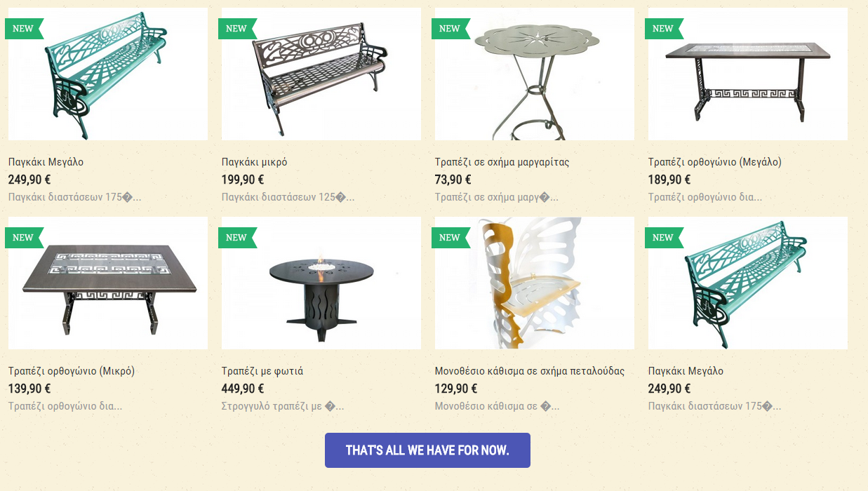
Task: View the daisy-shaped table product image
Action: point(535,74)
